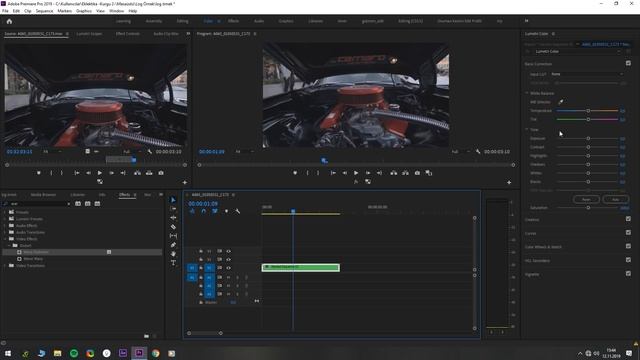
Task: Play the Program monitor
Action: point(356,173)
